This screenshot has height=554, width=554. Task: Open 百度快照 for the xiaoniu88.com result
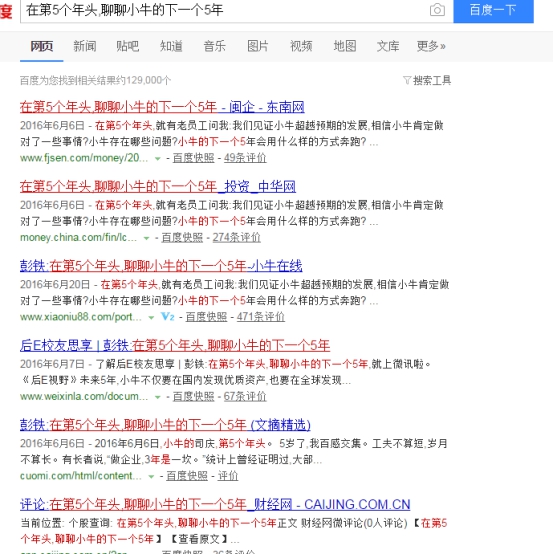[206, 317]
